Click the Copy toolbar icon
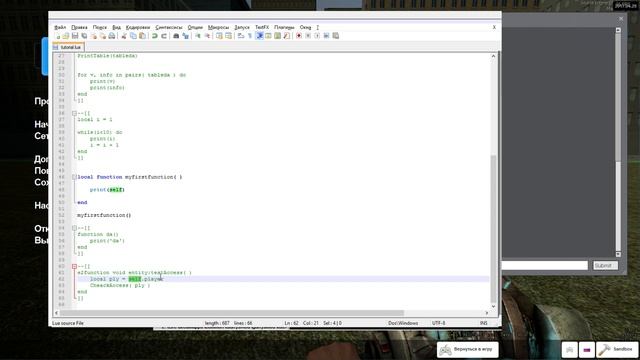Viewport: 640px width, 360px height. coord(133,36)
